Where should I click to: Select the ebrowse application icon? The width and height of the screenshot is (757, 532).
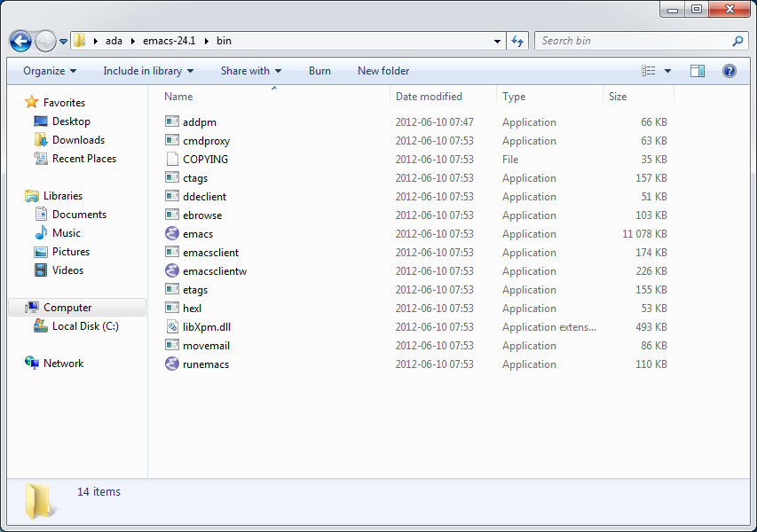tap(172, 215)
